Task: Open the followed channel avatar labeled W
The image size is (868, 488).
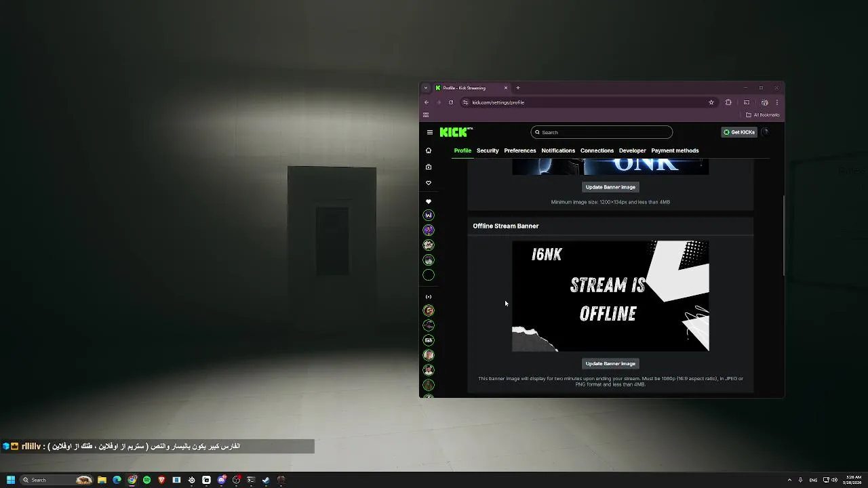Action: [428, 215]
